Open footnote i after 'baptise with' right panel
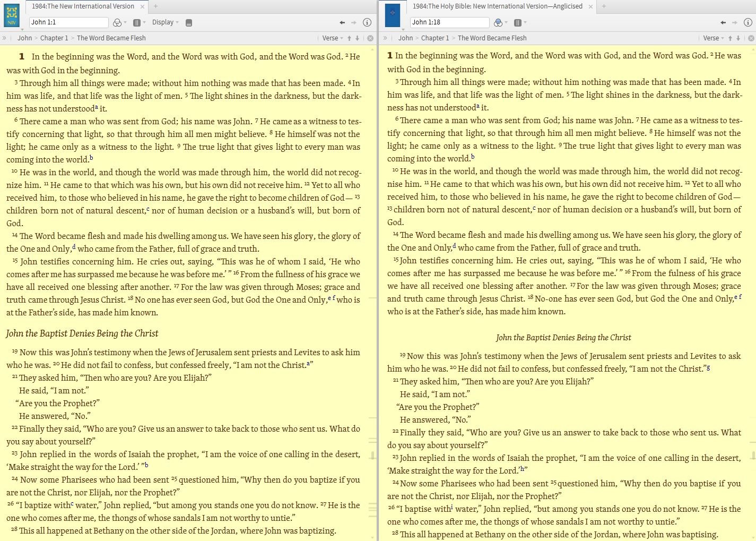756x541 pixels. coord(452,507)
